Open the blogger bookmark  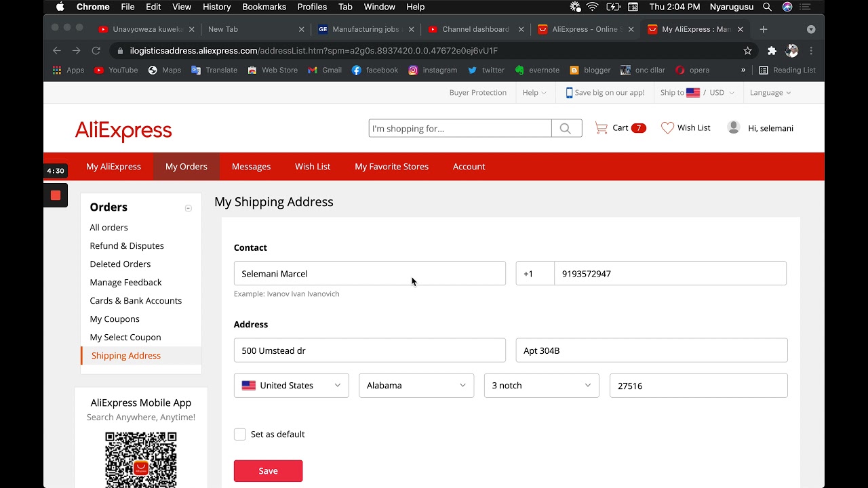point(590,70)
